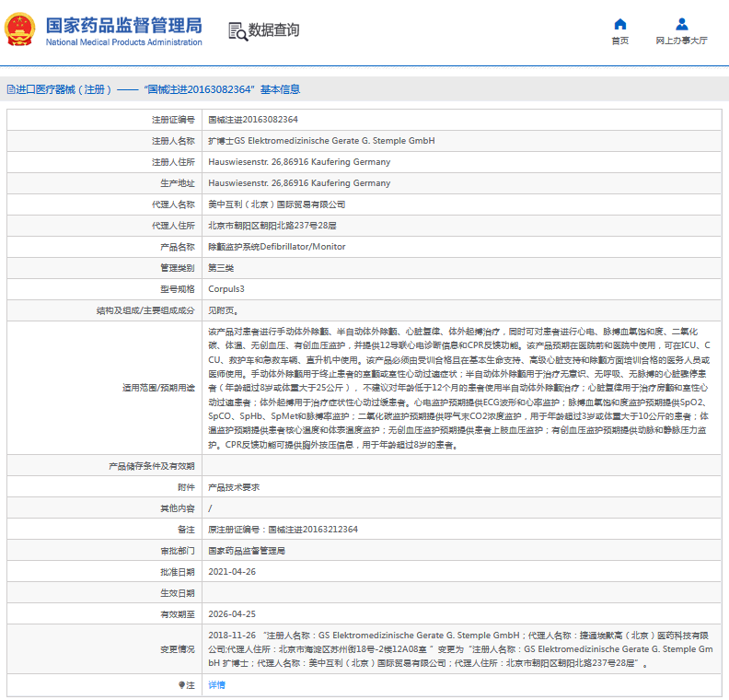729x700 pixels.
Task: Click the national emblem logo
Action: coord(20,29)
